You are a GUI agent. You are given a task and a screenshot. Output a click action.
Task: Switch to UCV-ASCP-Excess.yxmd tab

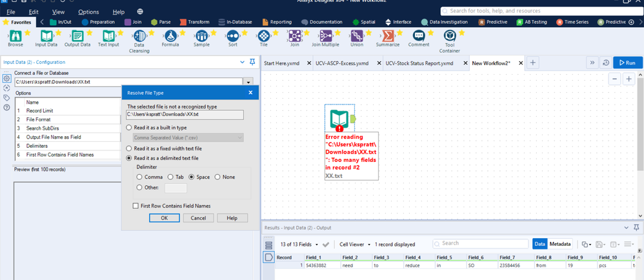342,63
